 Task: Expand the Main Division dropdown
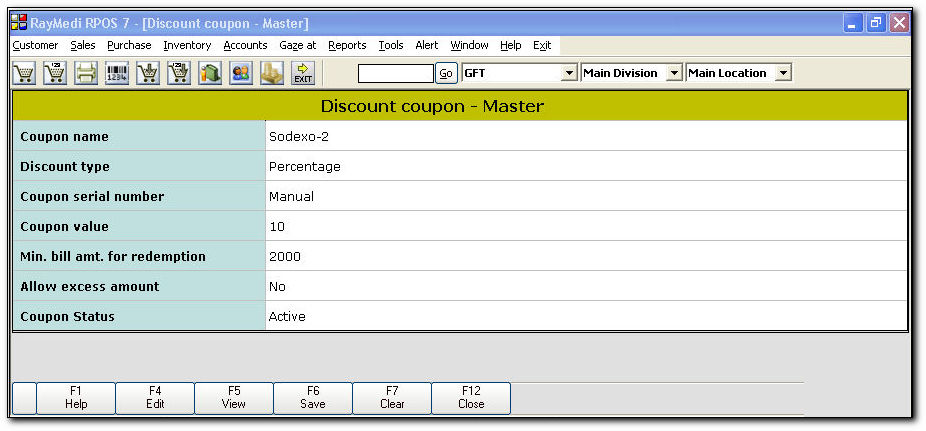(674, 73)
